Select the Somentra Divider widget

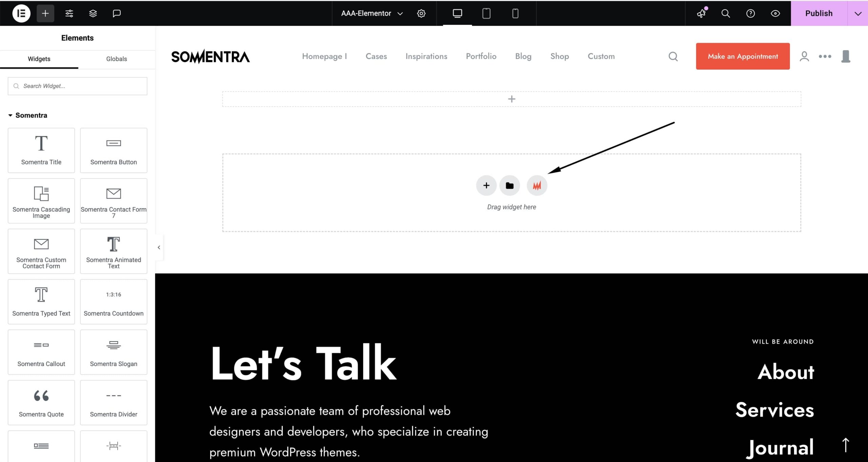[x=114, y=403]
